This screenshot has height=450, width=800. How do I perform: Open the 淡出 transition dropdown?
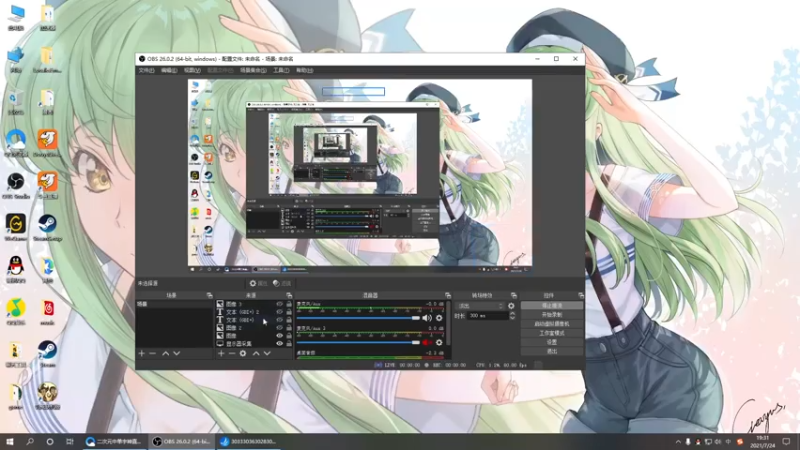point(480,306)
